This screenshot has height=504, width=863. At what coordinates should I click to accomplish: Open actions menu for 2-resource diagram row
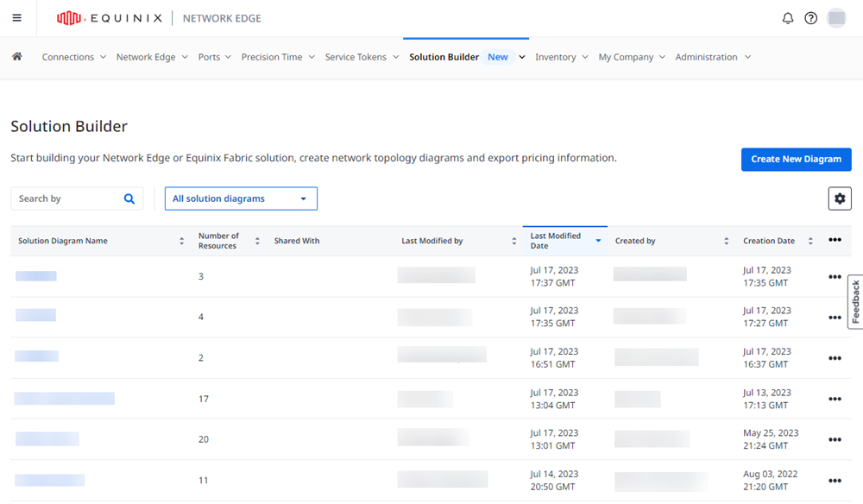[x=835, y=358]
